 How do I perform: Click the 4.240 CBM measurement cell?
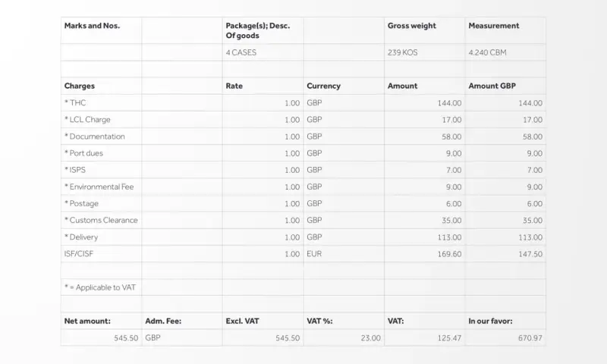pyautogui.click(x=505, y=52)
